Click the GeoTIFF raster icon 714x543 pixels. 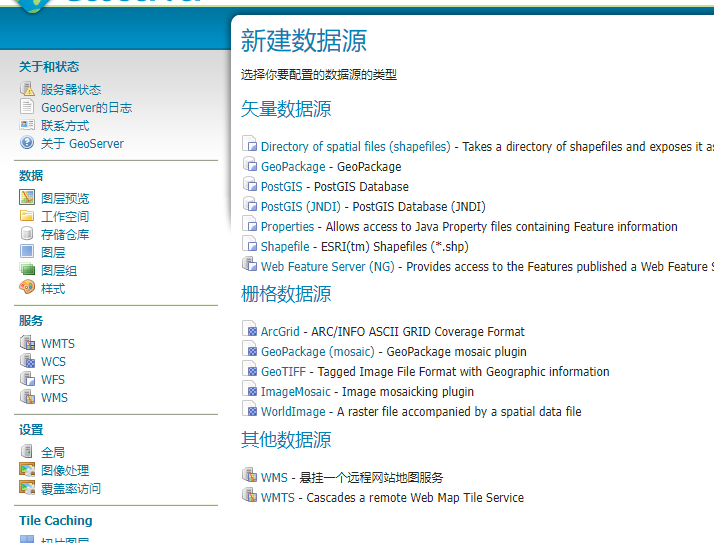[x=250, y=369]
